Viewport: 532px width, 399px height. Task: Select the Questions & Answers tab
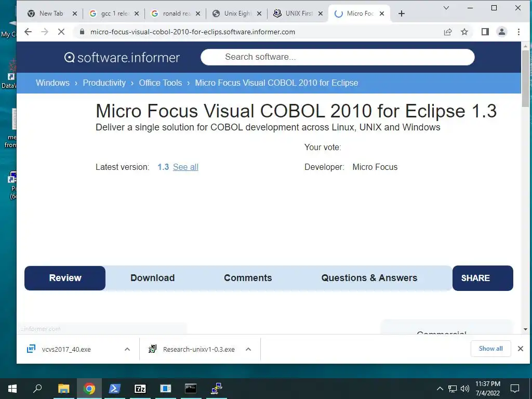(x=369, y=278)
